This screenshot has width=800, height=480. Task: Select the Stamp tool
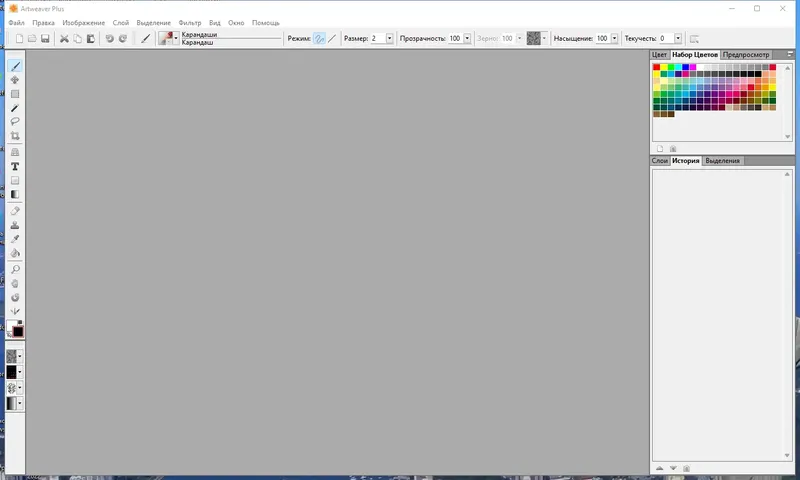click(x=15, y=225)
